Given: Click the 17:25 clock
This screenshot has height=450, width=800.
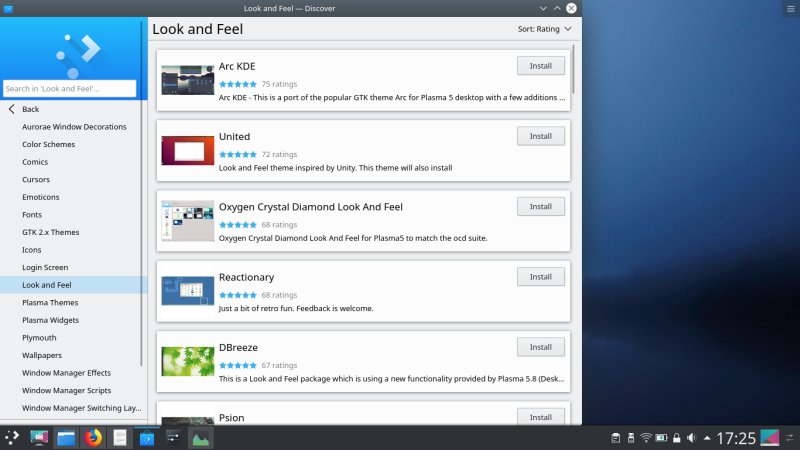Looking at the screenshot, I should coord(736,438).
